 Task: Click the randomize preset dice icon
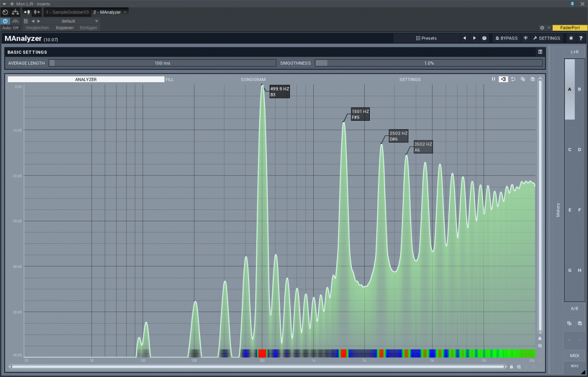tap(484, 38)
